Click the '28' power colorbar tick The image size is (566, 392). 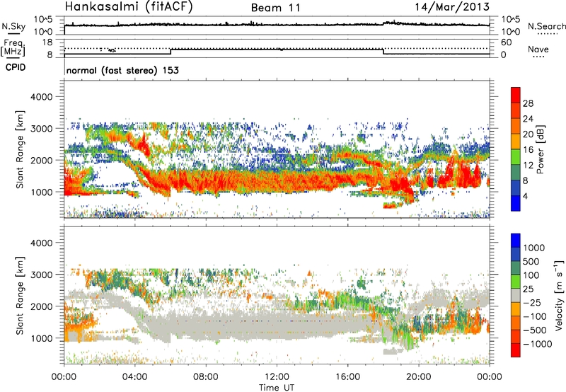(x=528, y=103)
